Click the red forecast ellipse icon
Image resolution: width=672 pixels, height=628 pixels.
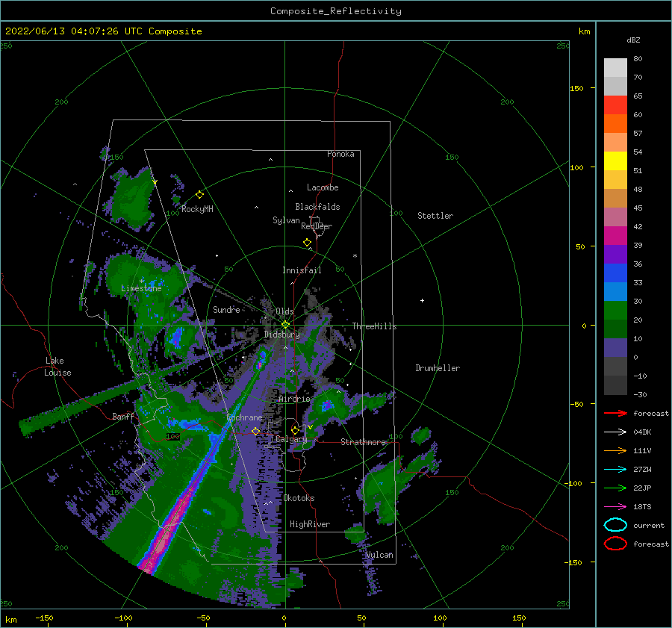pyautogui.click(x=615, y=544)
